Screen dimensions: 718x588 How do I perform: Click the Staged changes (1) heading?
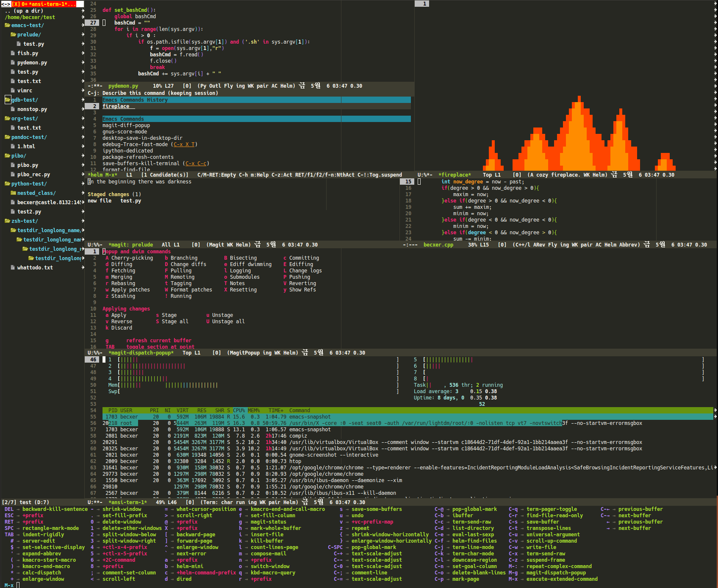click(114, 194)
